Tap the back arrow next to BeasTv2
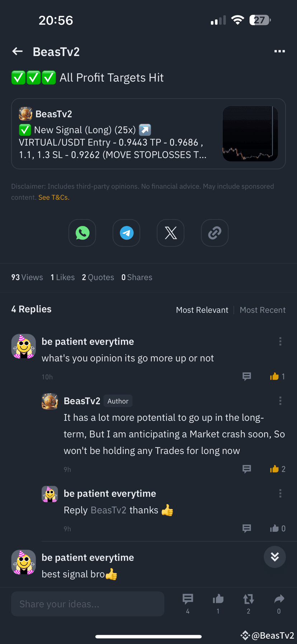This screenshot has height=644, width=297. 17,52
